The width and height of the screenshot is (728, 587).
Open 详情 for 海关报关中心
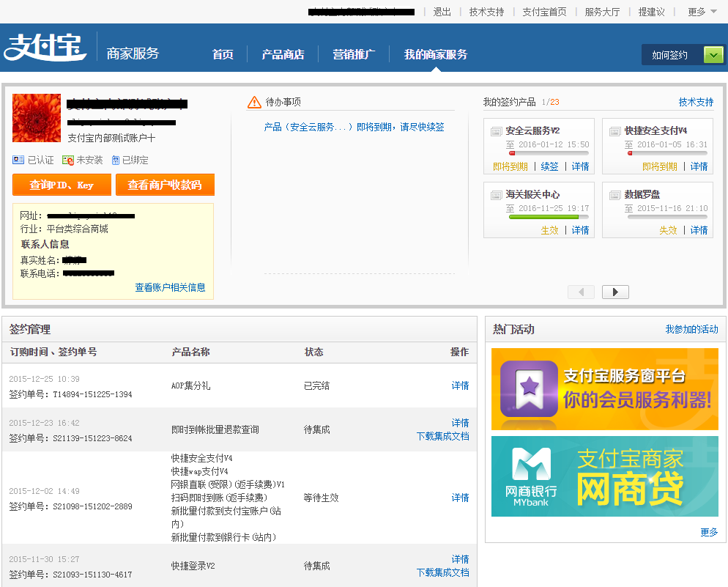[x=580, y=230]
